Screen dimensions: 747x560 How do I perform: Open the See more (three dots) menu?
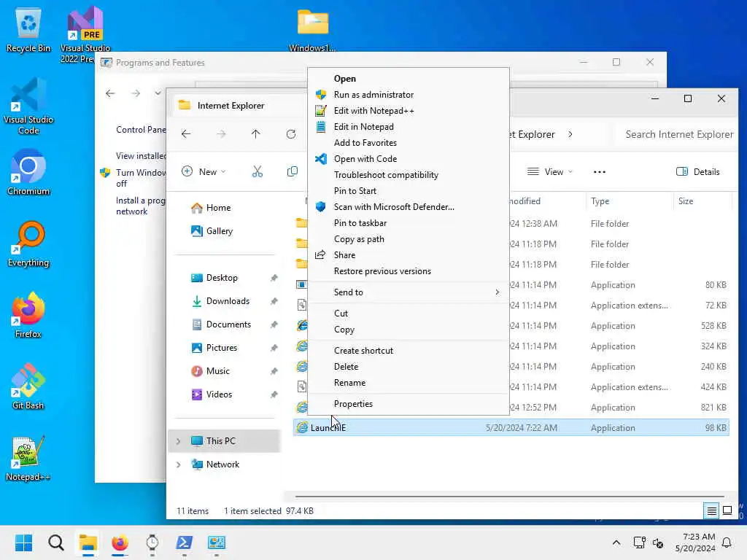(x=600, y=172)
